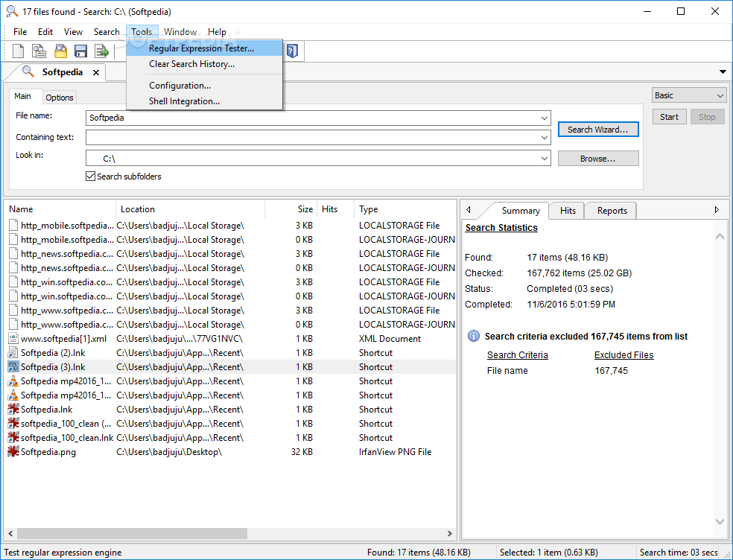Click the New blank search toolbar icon
733x560 pixels.
click(18, 51)
